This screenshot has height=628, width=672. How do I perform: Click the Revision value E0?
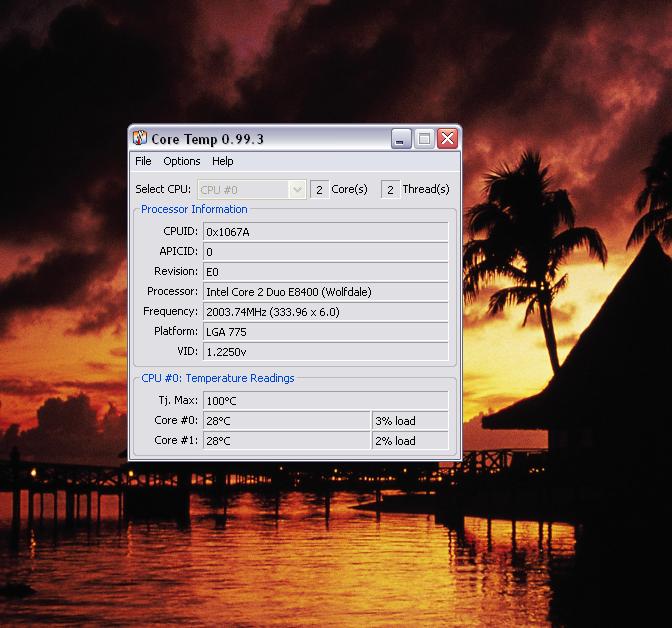[326, 272]
